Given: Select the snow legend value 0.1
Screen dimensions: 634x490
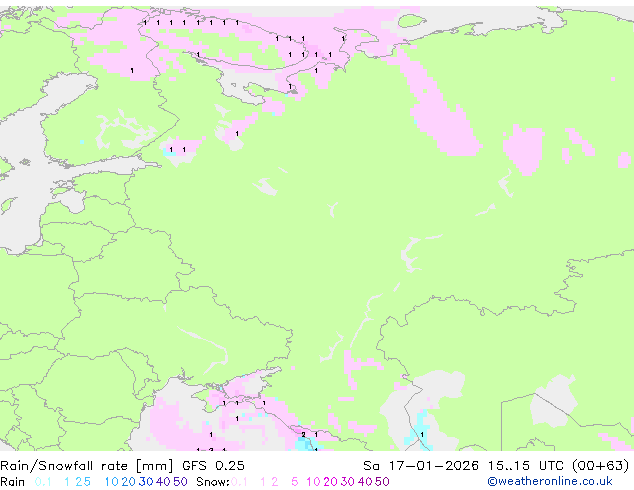Looking at the screenshot, I should click(x=239, y=482).
